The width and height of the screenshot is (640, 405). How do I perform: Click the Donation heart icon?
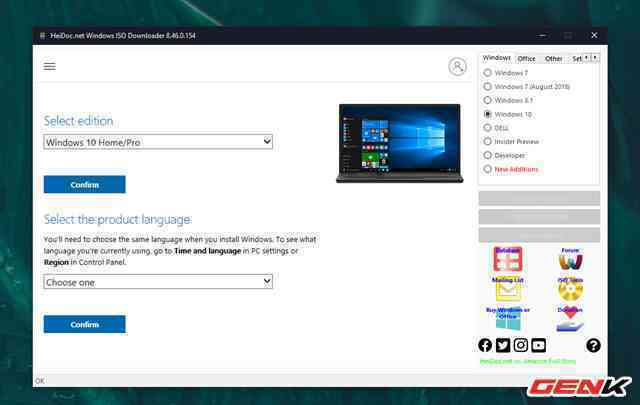tap(570, 318)
